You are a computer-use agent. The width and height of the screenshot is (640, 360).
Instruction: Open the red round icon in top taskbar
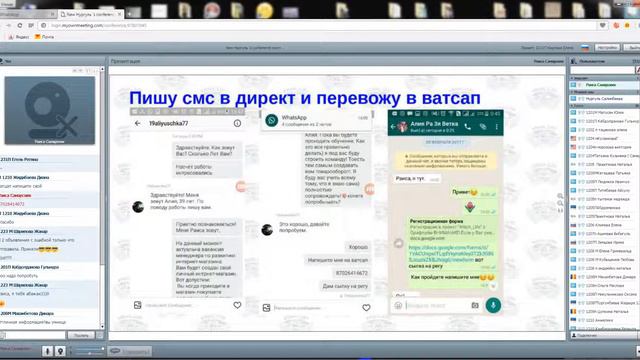(212, 10)
